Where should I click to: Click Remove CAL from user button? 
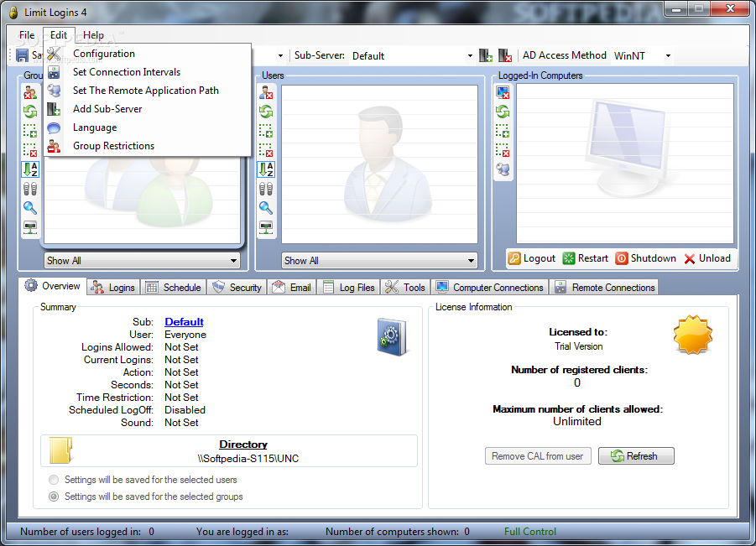tap(538, 456)
